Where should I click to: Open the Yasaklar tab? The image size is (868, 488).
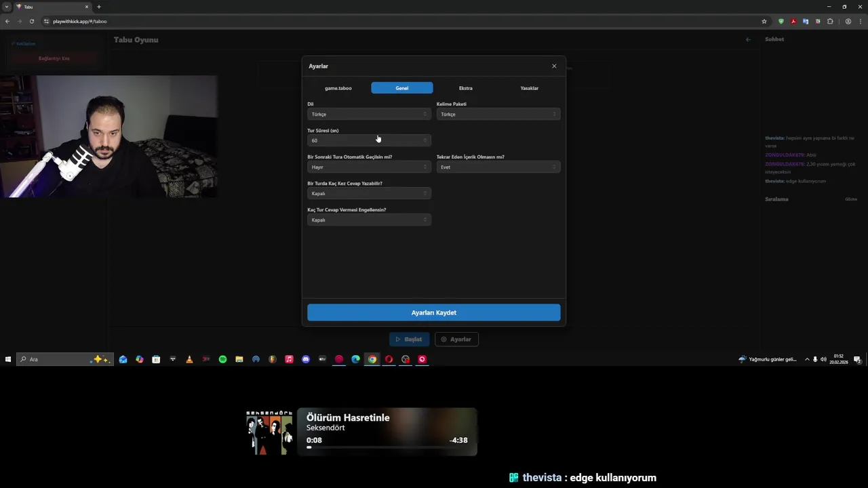[x=530, y=88]
